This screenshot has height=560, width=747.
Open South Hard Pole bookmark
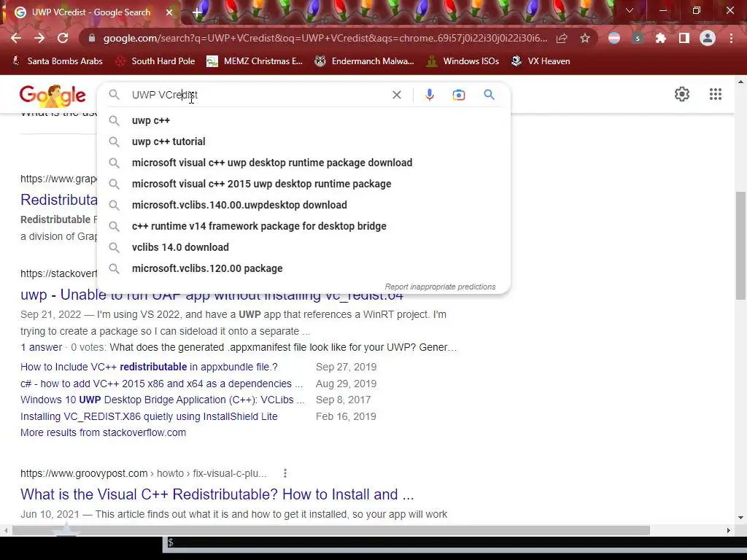click(x=156, y=61)
